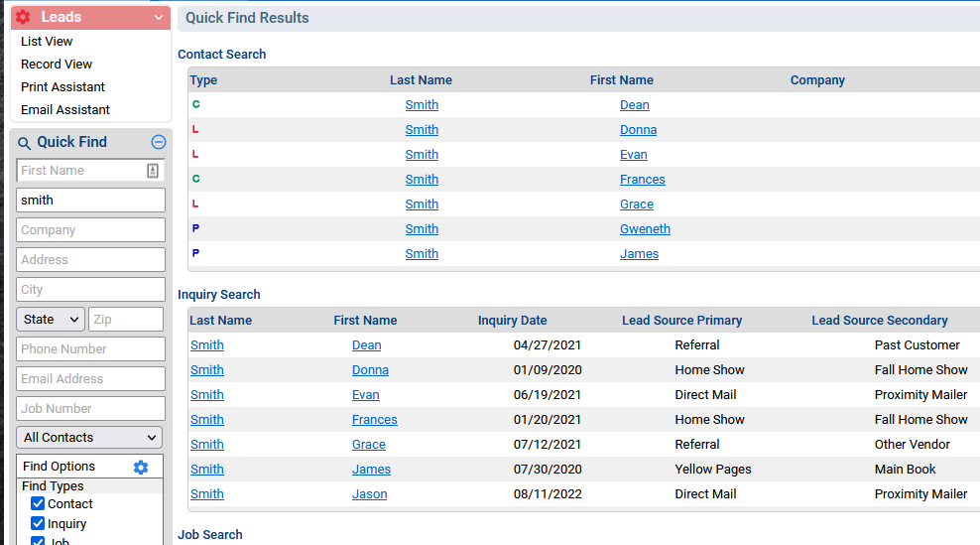Select the 08/11/2022 inquiry date
This screenshot has width=980, height=545.
pos(548,494)
